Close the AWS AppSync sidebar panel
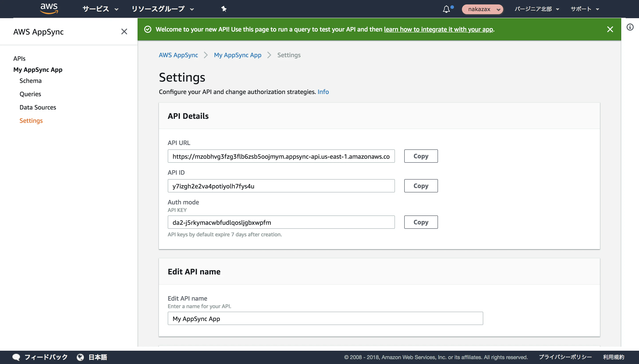 pyautogui.click(x=124, y=31)
